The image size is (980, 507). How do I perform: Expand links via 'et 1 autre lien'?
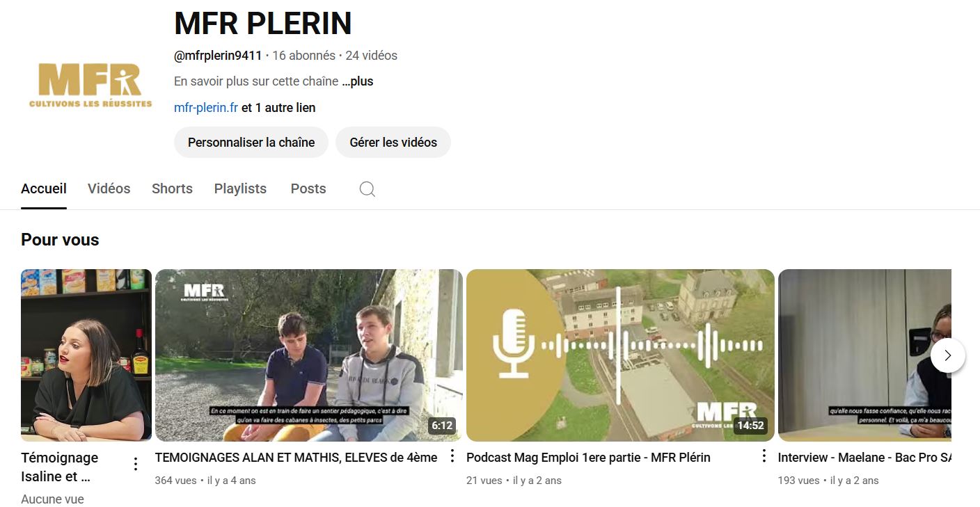pyautogui.click(x=278, y=108)
